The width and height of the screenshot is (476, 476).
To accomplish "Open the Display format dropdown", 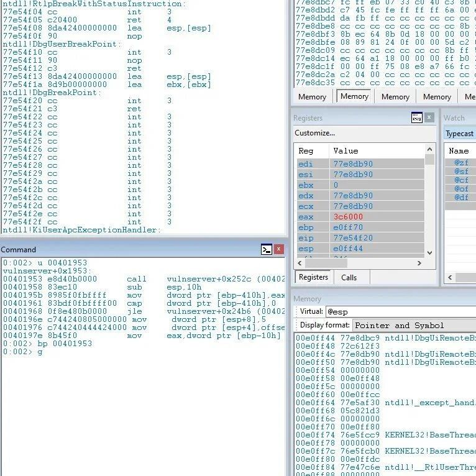I will (414, 326).
